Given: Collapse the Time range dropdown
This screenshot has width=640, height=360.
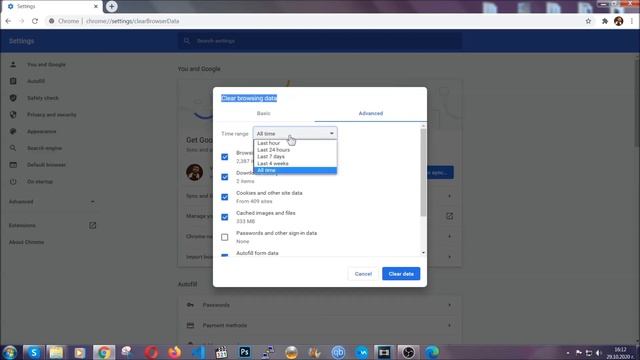Looking at the screenshot, I should pos(295,133).
